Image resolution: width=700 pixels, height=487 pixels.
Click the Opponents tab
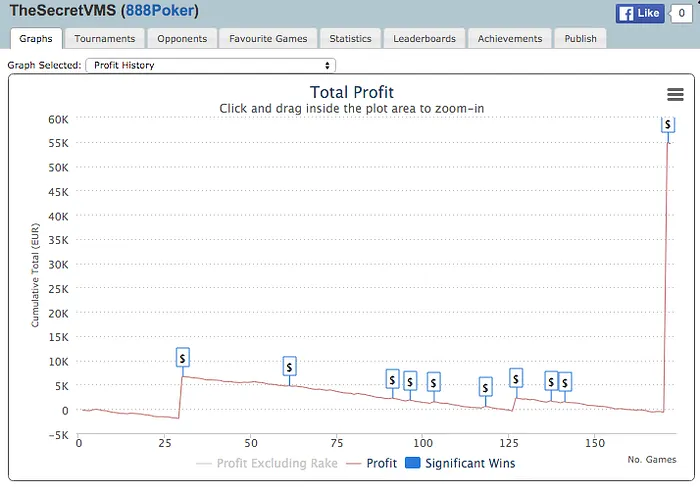[182, 39]
